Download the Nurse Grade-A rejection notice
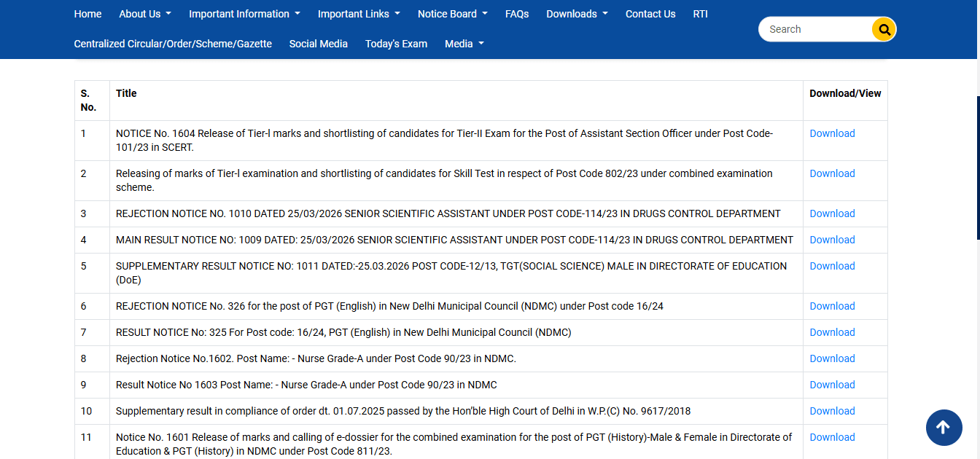Screen dimensions: 980x459 [831, 358]
